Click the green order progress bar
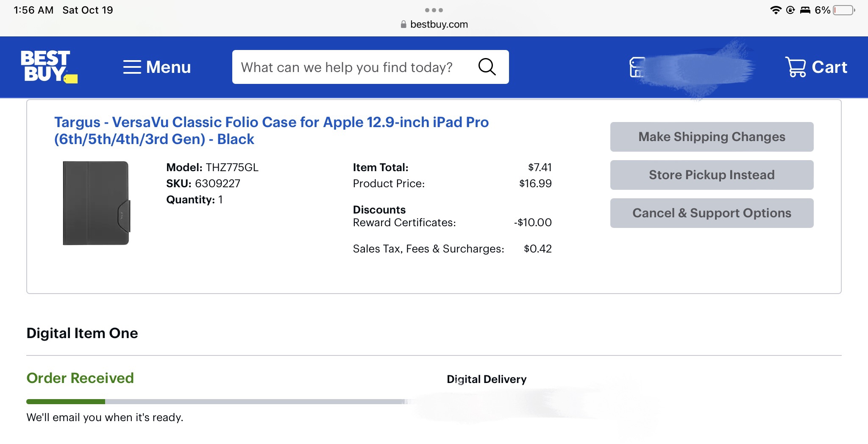Viewport: 868px width, 444px height. pos(66,402)
